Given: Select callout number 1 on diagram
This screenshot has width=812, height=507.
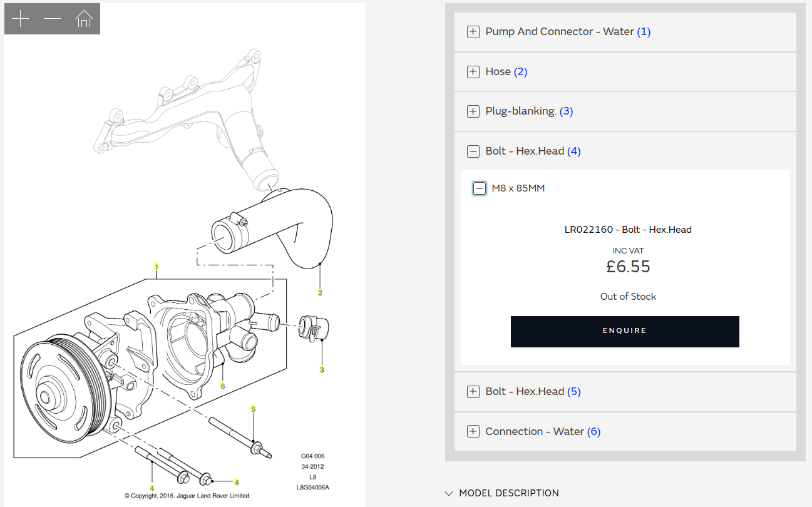Looking at the screenshot, I should click(156, 266).
